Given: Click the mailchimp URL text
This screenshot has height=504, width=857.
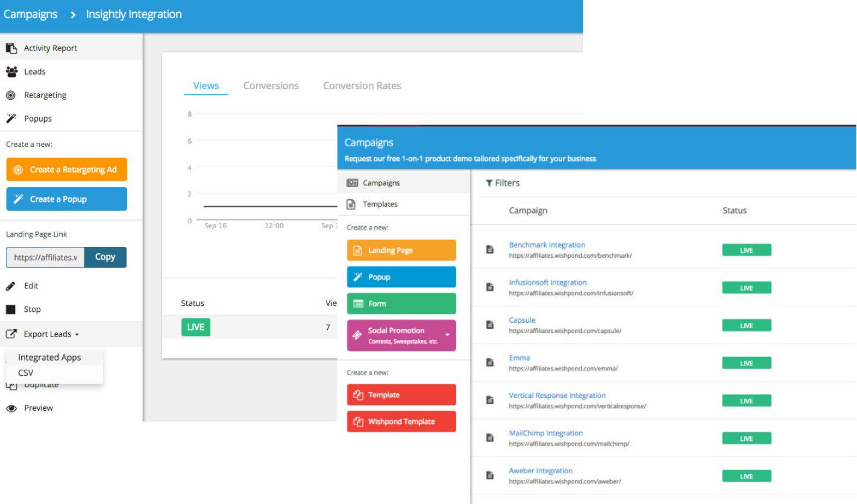Looking at the screenshot, I should click(x=569, y=444).
